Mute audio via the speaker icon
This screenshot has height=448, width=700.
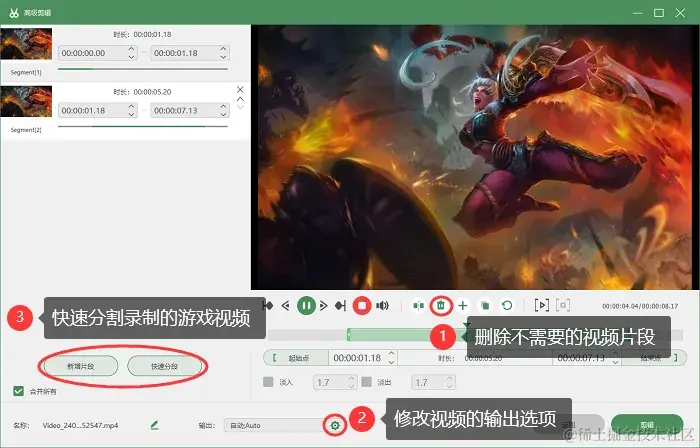[382, 306]
